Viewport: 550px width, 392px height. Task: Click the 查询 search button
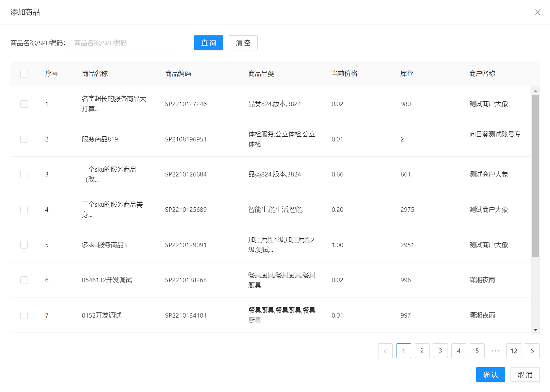209,43
